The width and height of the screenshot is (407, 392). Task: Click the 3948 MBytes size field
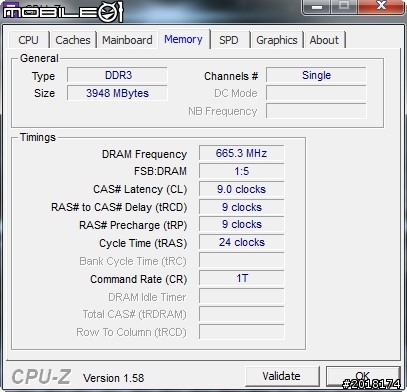click(117, 93)
